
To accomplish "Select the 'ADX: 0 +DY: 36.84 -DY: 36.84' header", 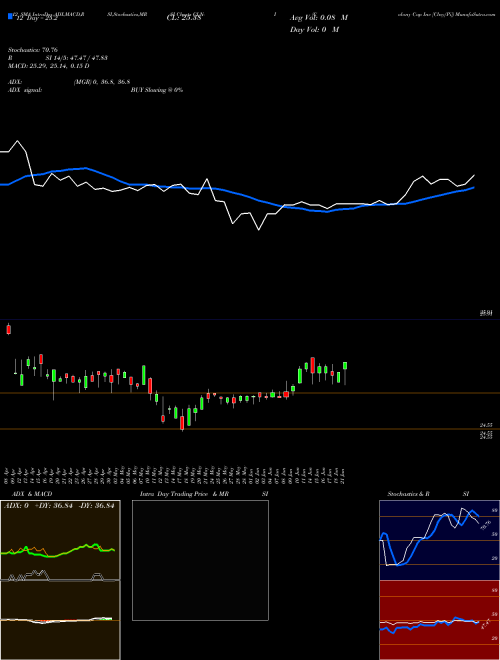I will coord(59,506).
